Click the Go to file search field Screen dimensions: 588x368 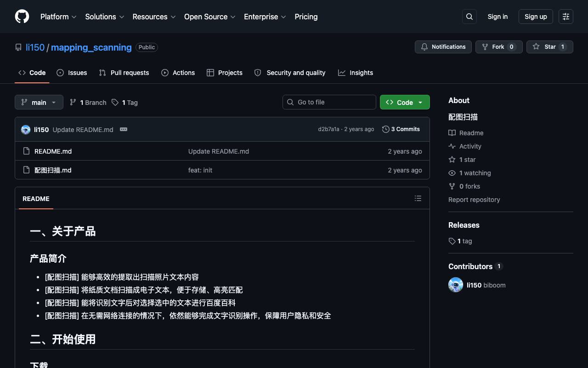point(329,102)
